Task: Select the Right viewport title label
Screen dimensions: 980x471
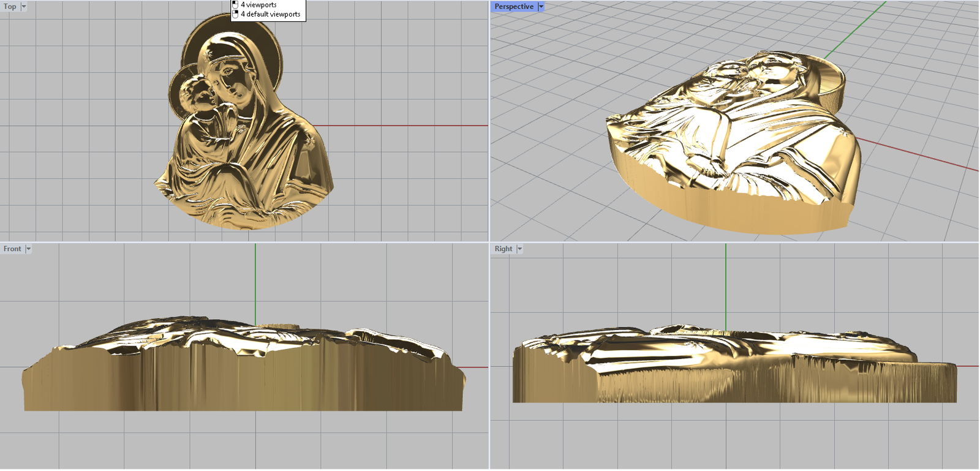Action: (x=503, y=249)
